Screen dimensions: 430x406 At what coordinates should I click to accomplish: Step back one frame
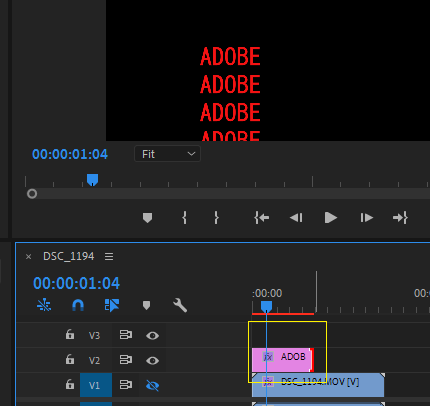click(x=296, y=218)
